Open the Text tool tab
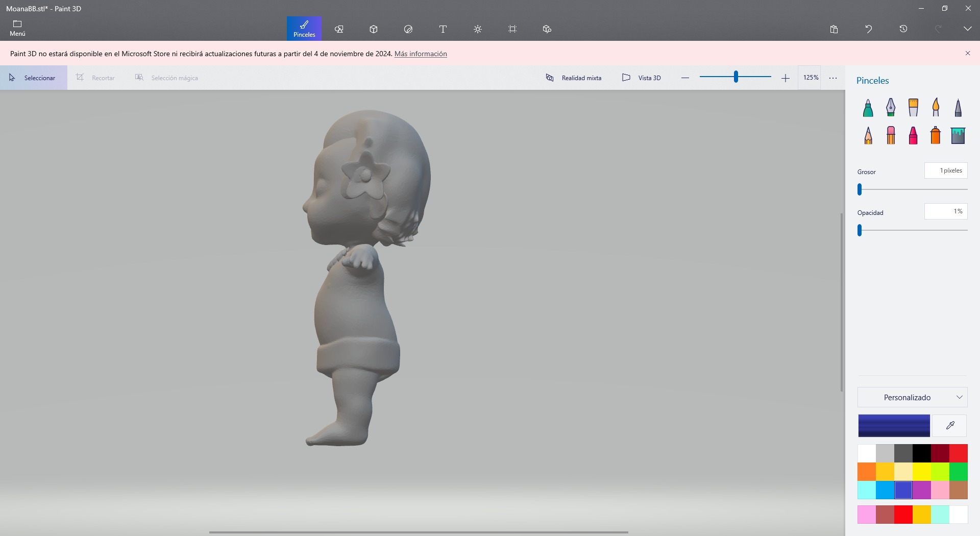The height and width of the screenshot is (536, 980). pyautogui.click(x=443, y=29)
